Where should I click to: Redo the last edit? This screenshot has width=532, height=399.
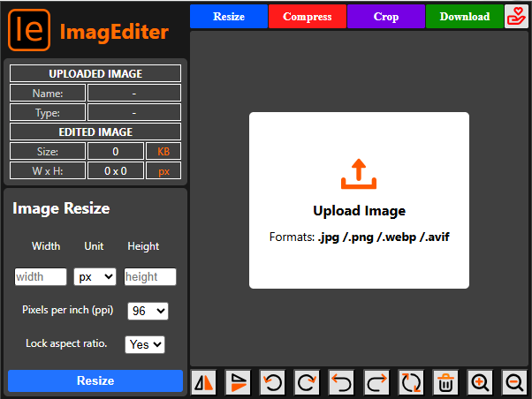click(376, 383)
